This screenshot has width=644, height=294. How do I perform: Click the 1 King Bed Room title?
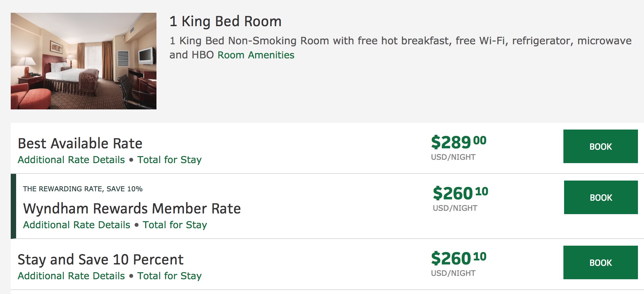(x=225, y=21)
